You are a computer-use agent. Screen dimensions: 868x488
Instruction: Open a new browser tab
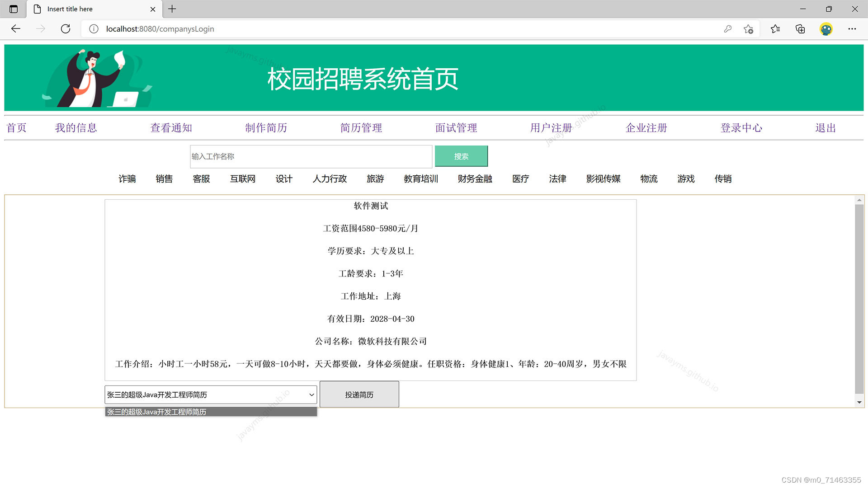172,9
